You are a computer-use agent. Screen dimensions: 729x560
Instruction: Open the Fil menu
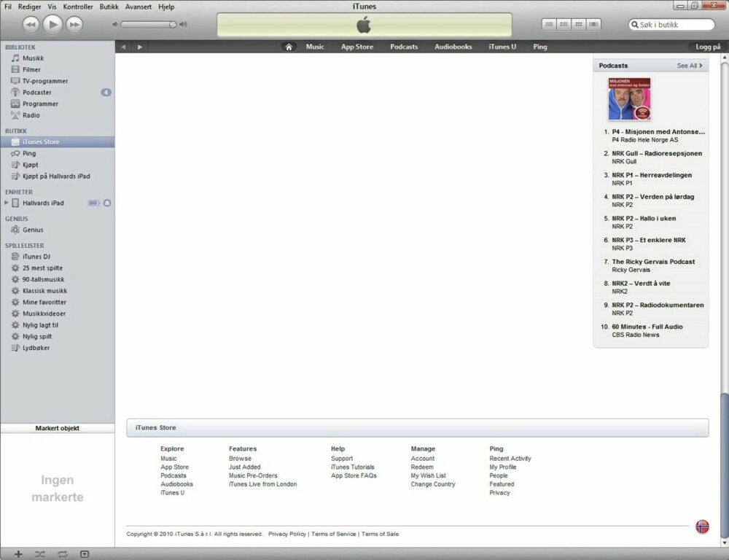pyautogui.click(x=8, y=7)
